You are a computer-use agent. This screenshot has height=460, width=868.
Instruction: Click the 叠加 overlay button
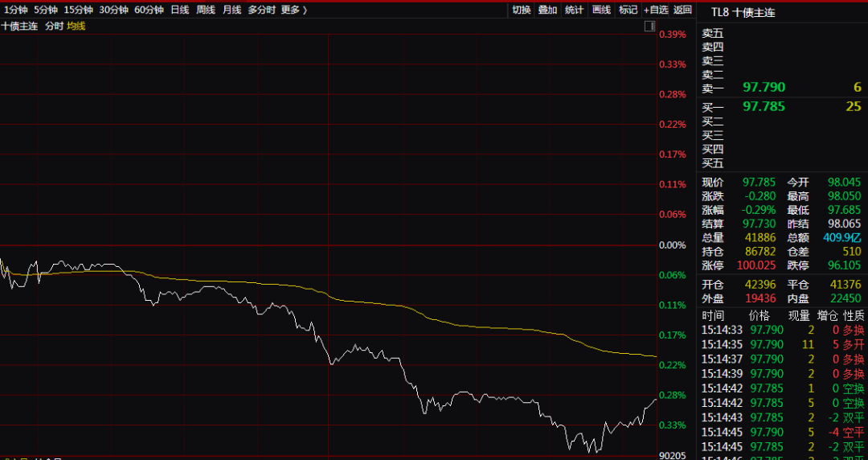[548, 10]
